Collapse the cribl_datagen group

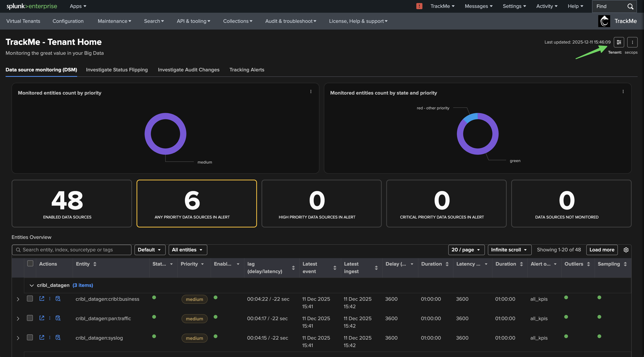coord(32,285)
